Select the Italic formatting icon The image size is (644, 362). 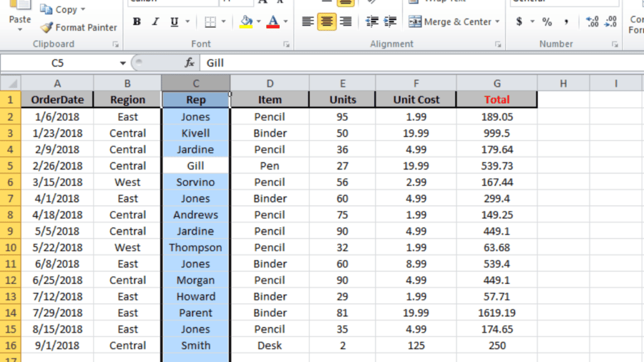click(155, 21)
